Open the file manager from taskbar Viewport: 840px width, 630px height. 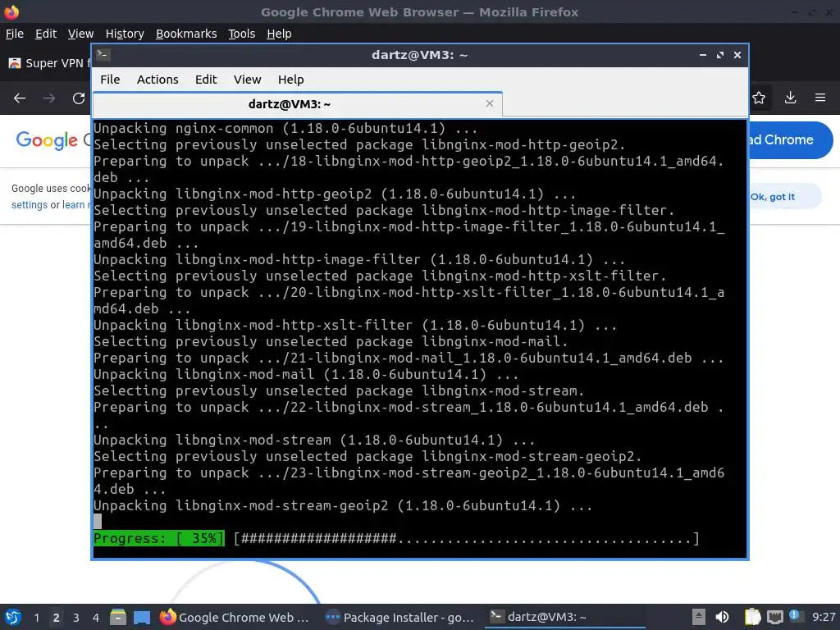[x=118, y=617]
